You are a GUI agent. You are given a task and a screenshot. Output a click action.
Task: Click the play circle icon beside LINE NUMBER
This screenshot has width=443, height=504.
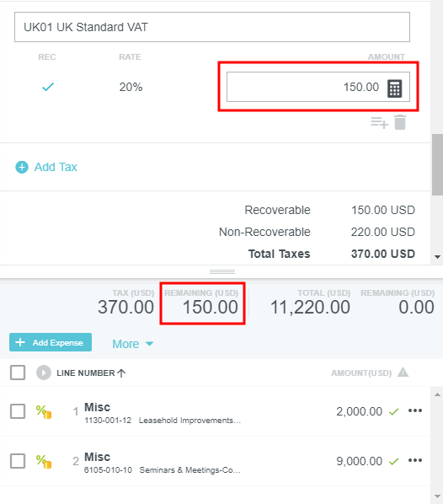pos(44,373)
